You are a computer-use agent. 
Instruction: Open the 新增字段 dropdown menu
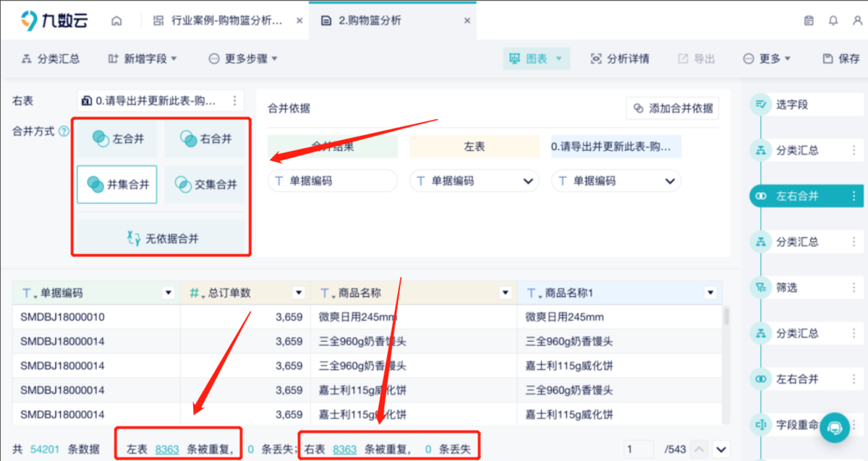142,59
